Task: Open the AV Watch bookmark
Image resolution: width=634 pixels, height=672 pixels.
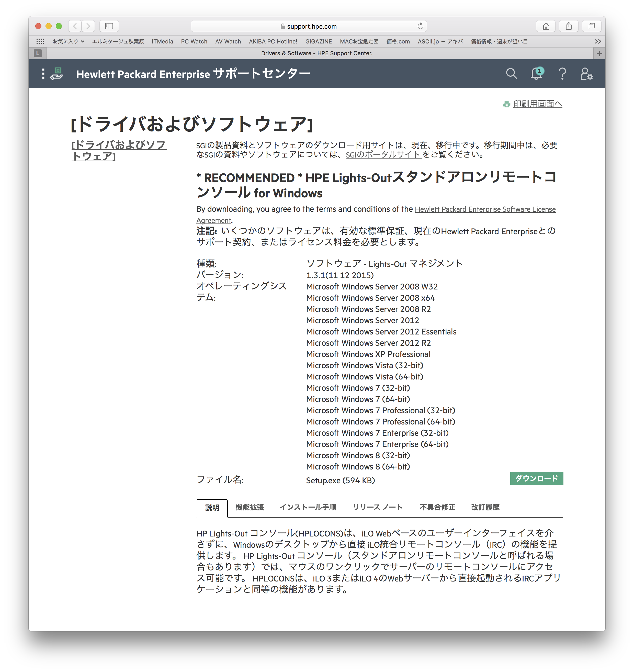Action: (228, 41)
